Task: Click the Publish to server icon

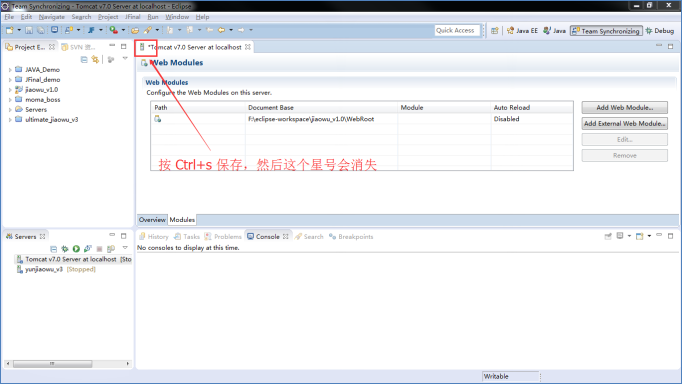Action: (x=111, y=249)
